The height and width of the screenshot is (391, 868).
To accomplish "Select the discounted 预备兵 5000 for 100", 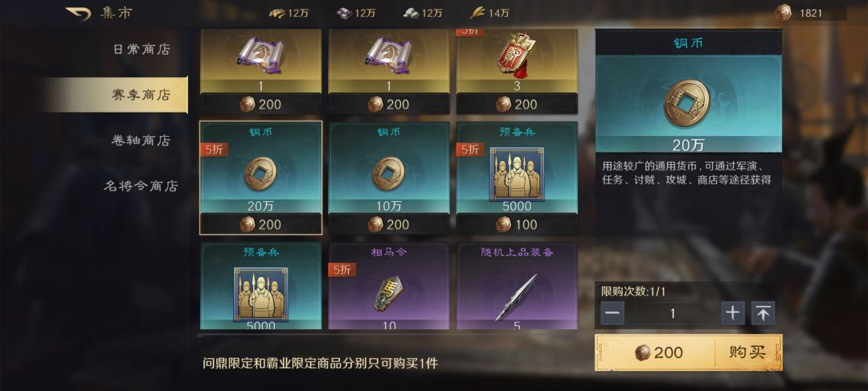I will (517, 178).
